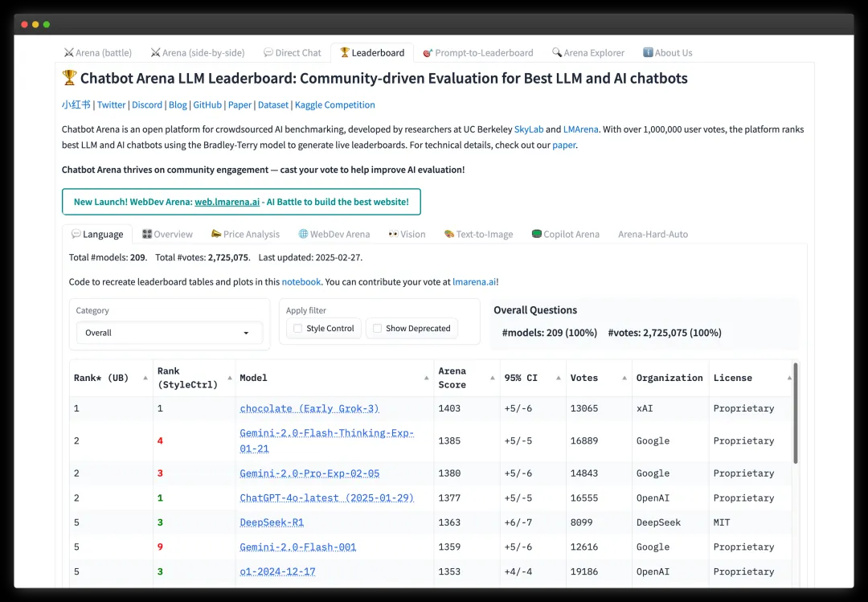Viewport: 868px width, 602px height.
Task: Open the Category dropdown showing Overall
Action: tap(169, 333)
